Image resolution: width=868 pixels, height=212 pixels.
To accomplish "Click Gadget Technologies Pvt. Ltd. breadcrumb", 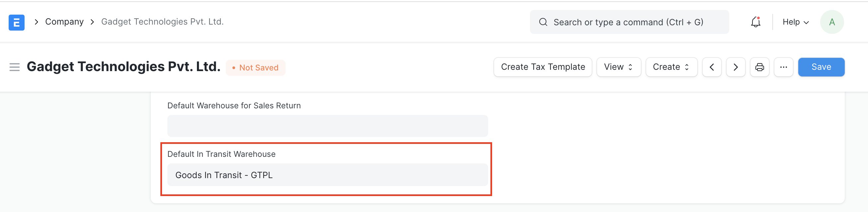I will click(162, 22).
